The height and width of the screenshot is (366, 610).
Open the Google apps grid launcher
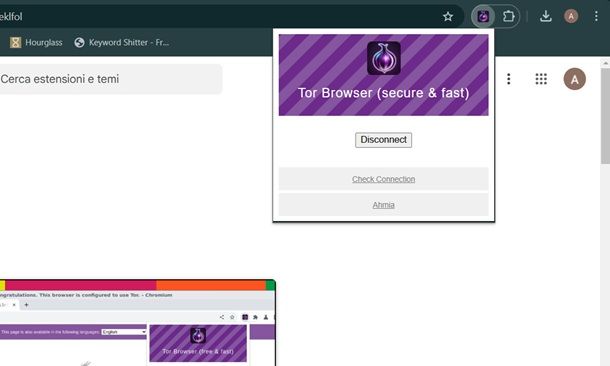(x=541, y=79)
